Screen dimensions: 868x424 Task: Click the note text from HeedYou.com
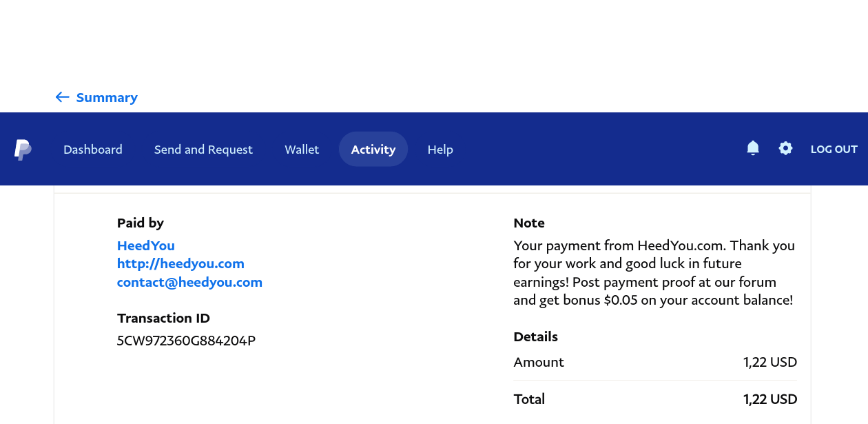coord(654,273)
